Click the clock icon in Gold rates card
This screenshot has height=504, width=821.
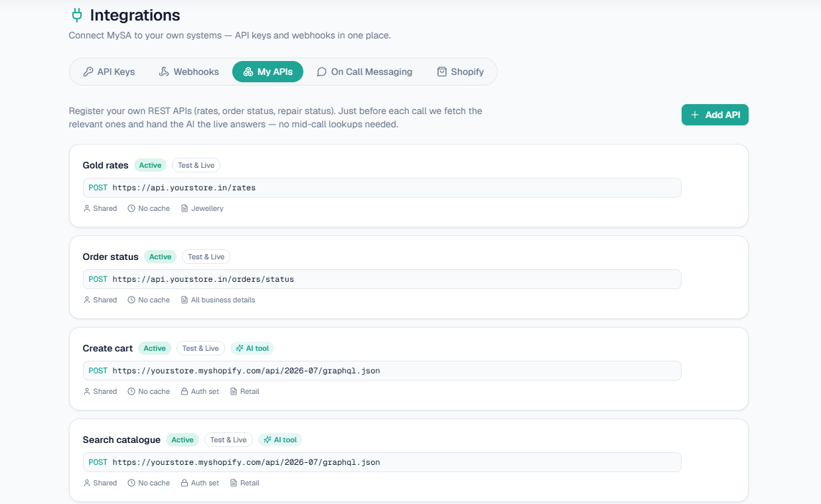tap(131, 208)
